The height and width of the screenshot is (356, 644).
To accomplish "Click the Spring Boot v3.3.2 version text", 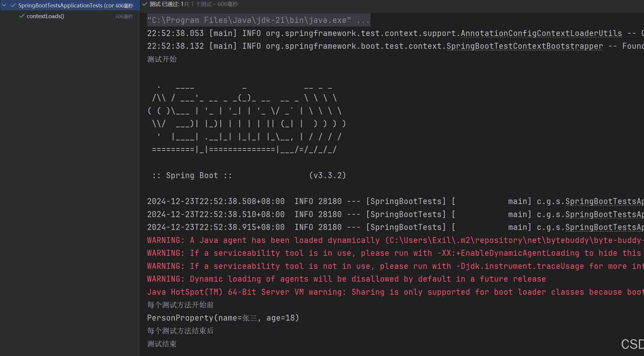I will click(327, 175).
